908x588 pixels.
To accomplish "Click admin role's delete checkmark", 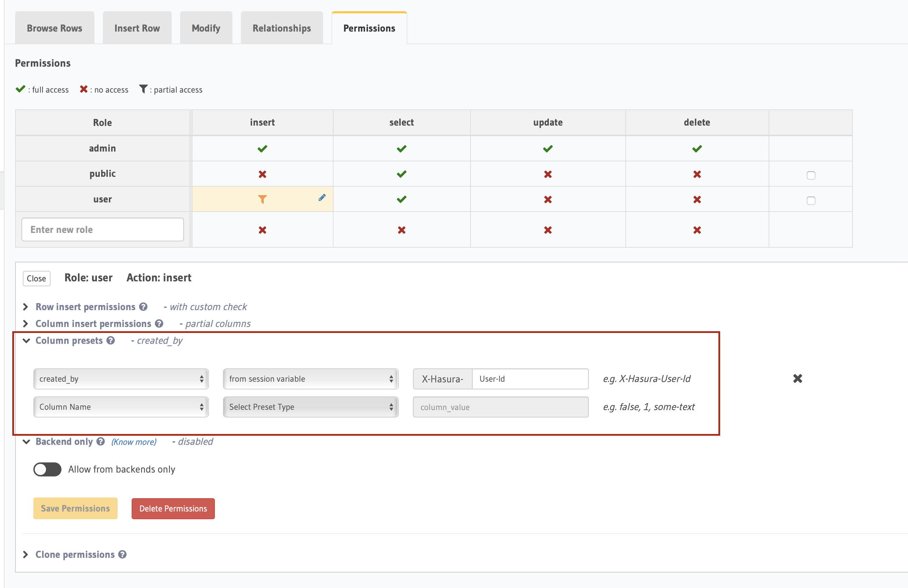I will (x=697, y=149).
